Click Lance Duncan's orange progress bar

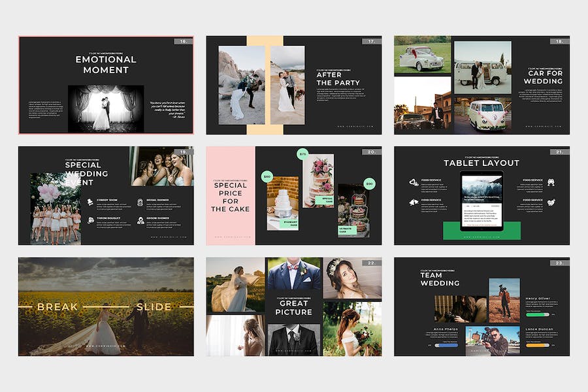point(538,345)
